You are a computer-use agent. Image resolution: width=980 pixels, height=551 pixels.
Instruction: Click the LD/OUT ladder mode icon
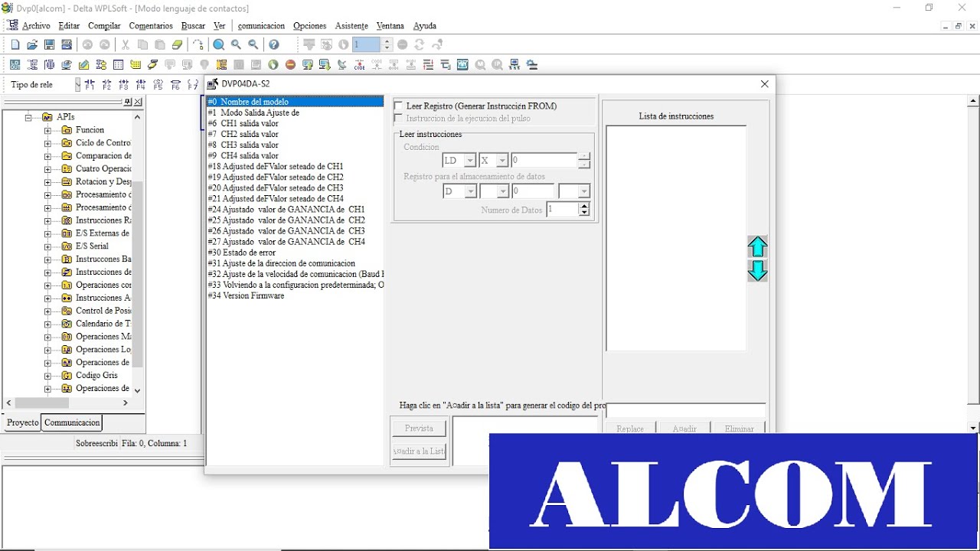point(15,65)
